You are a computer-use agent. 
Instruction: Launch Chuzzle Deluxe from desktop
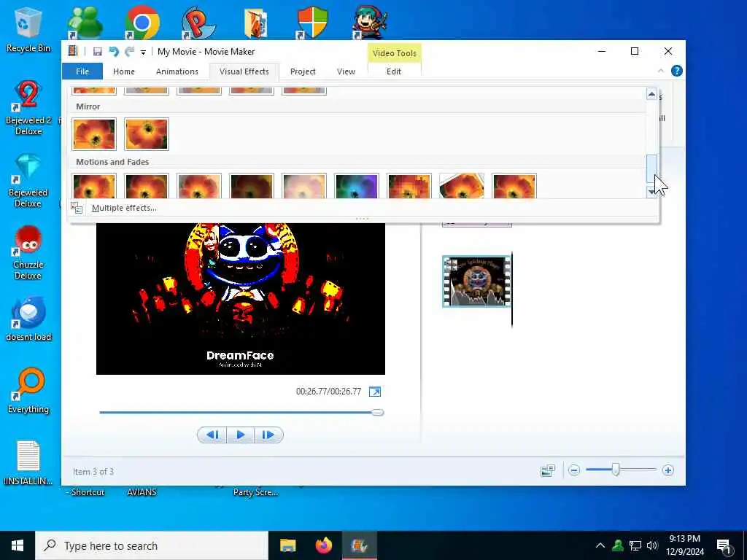[x=28, y=253]
